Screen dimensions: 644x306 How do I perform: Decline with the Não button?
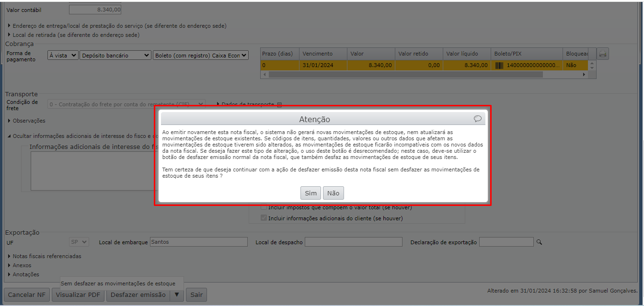333,193
